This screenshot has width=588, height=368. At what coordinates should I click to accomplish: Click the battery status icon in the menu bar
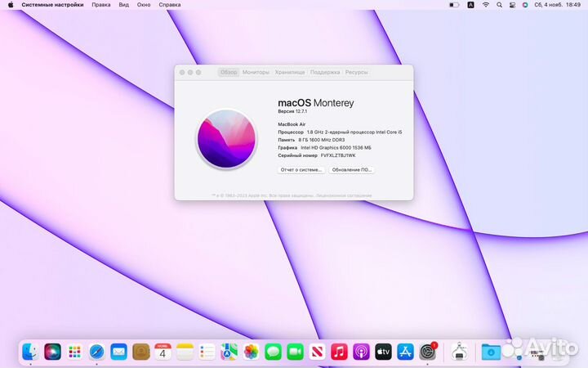(454, 5)
